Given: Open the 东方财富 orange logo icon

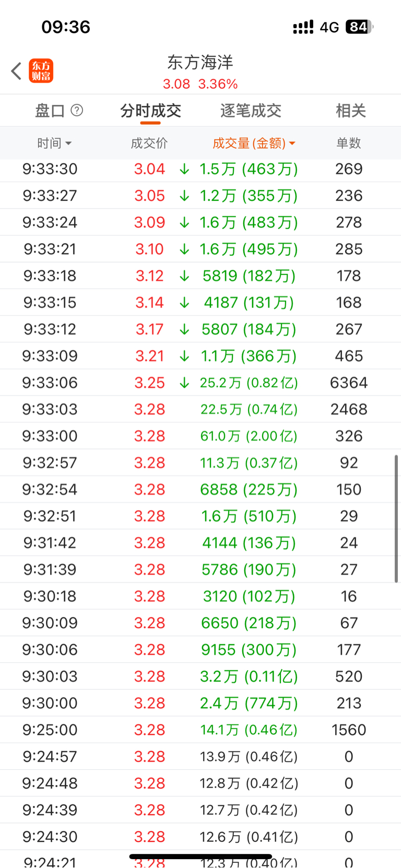Looking at the screenshot, I should [41, 71].
